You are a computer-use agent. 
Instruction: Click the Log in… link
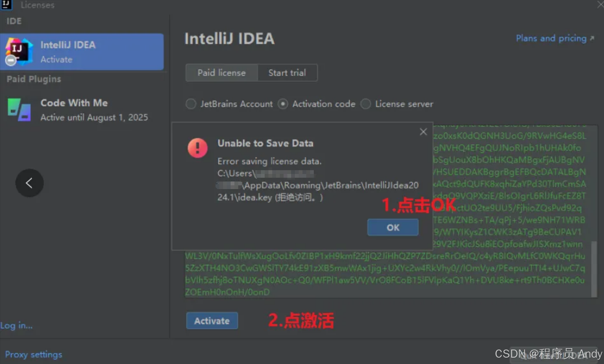pos(16,325)
